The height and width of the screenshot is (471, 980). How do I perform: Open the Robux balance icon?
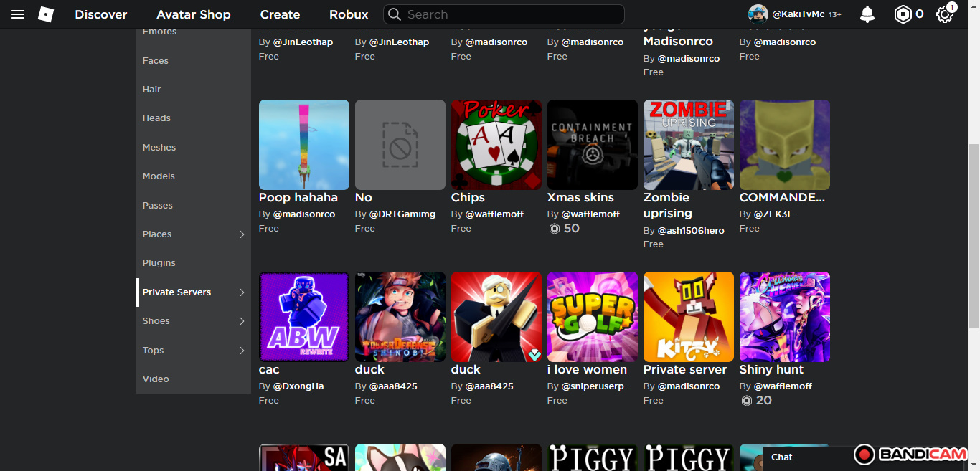903,14
